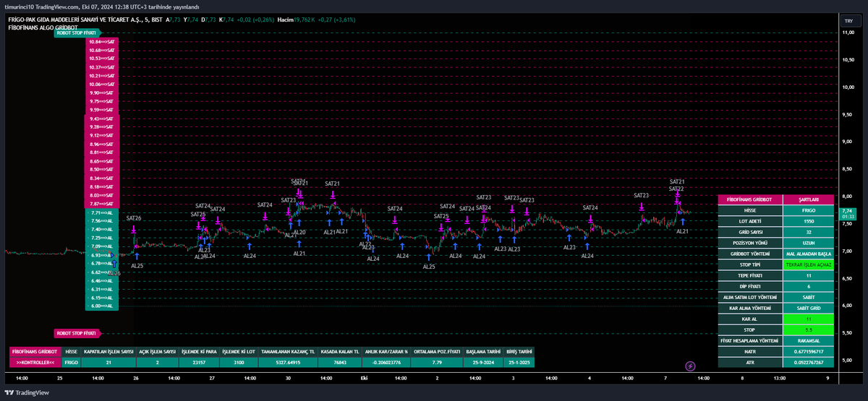Click the İŞLEMDE Kİ PARA value 23157

pos(198,362)
